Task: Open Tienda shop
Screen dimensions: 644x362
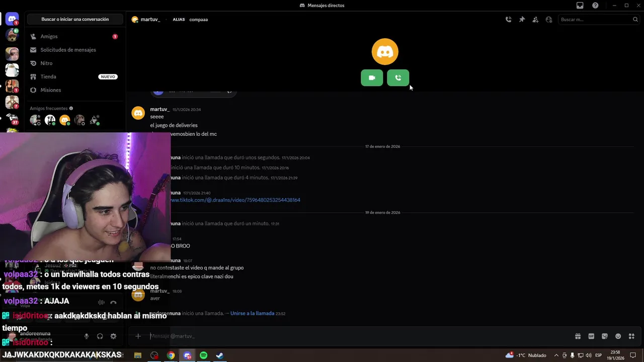Action: coord(75,77)
